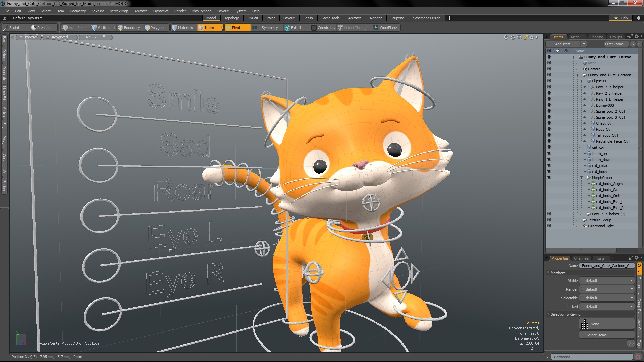Click the Ray GL: Off button
Screen dimensions: 644x362
[95, 37]
